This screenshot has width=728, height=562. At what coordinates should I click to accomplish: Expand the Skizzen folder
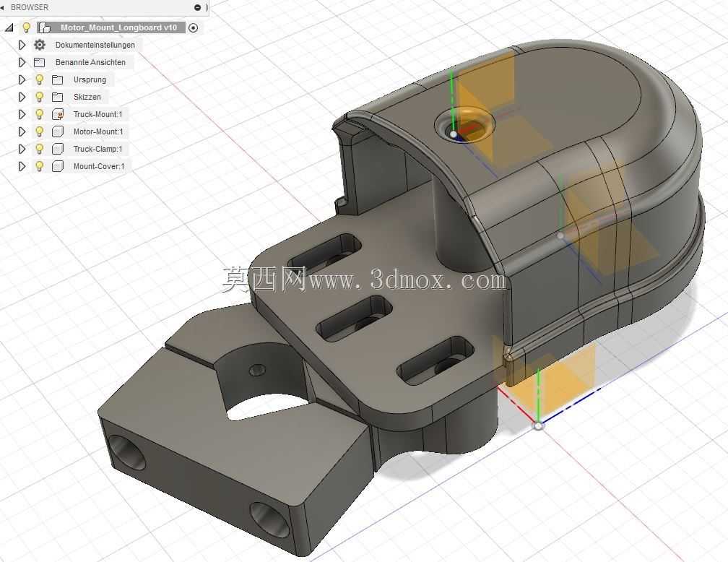point(22,97)
